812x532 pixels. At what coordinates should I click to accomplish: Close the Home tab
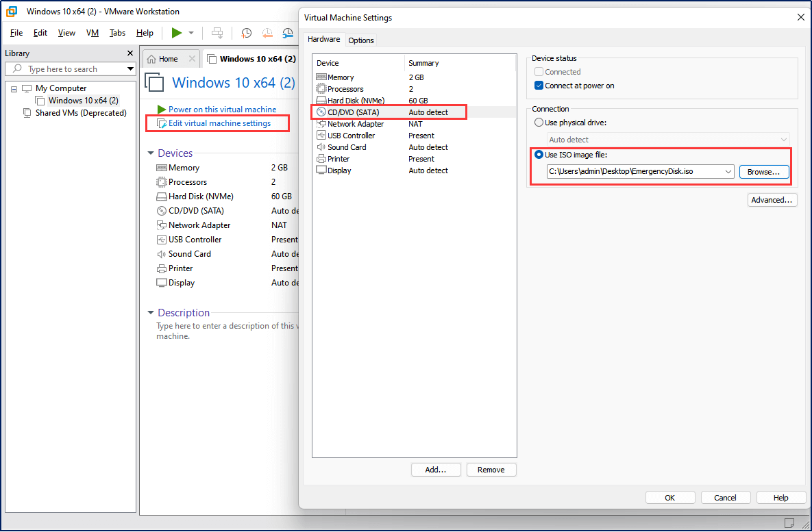[x=192, y=58]
